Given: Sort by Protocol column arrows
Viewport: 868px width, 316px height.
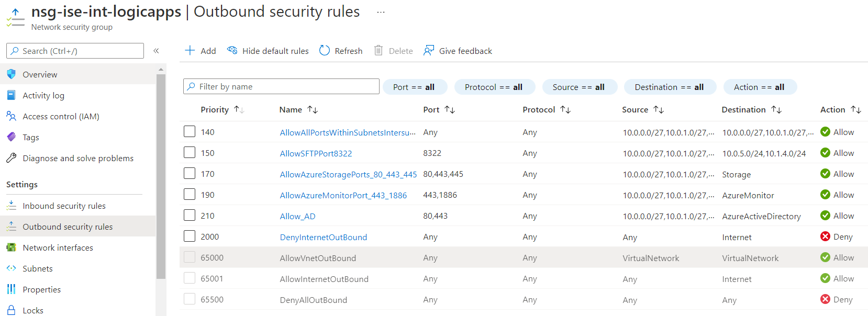Looking at the screenshot, I should click(x=565, y=109).
